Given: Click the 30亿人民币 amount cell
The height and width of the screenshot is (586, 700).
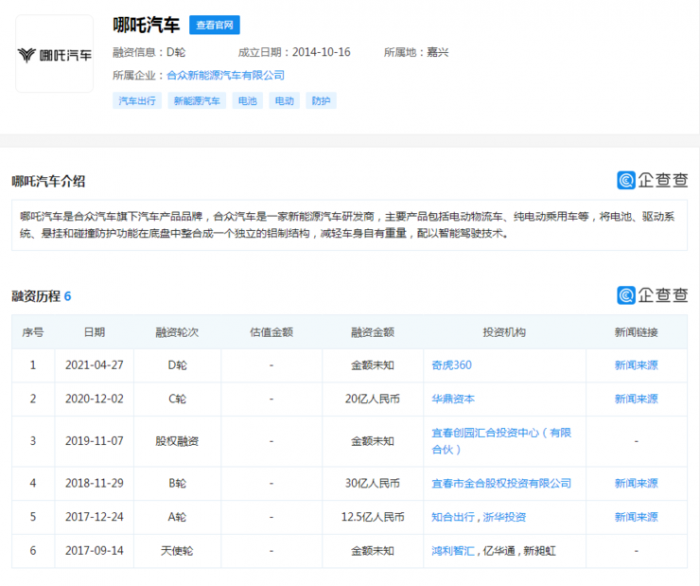Looking at the screenshot, I should (373, 483).
